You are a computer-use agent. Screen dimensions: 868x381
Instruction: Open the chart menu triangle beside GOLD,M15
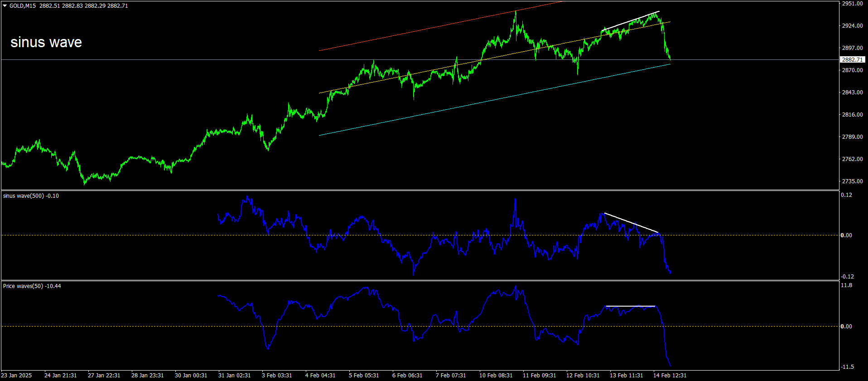tap(5, 6)
